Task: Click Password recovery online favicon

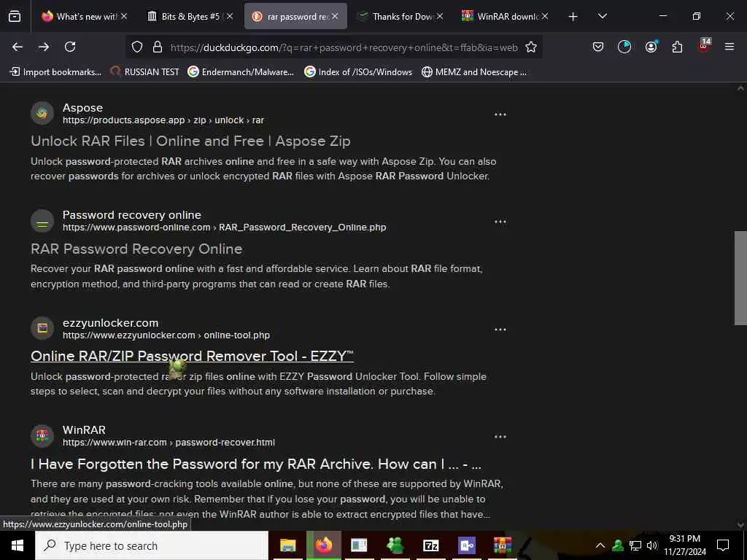Action: click(42, 221)
